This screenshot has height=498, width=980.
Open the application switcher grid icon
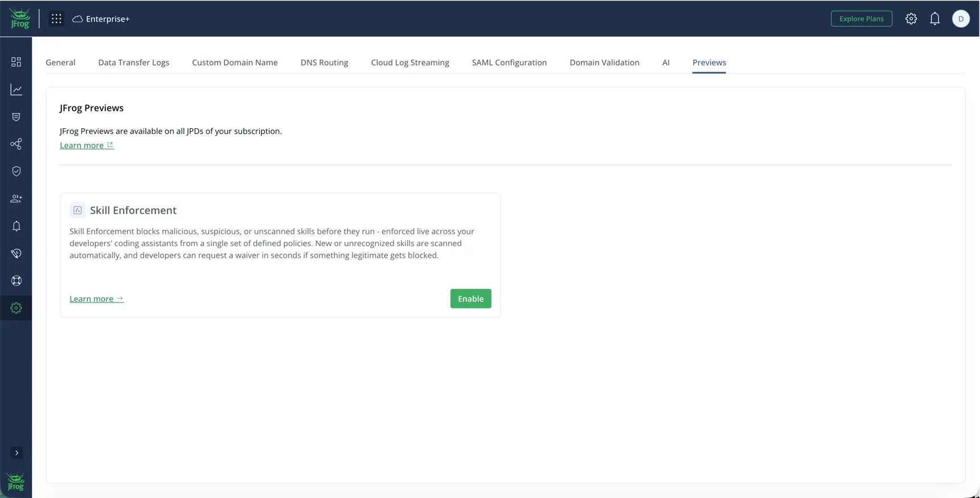56,19
